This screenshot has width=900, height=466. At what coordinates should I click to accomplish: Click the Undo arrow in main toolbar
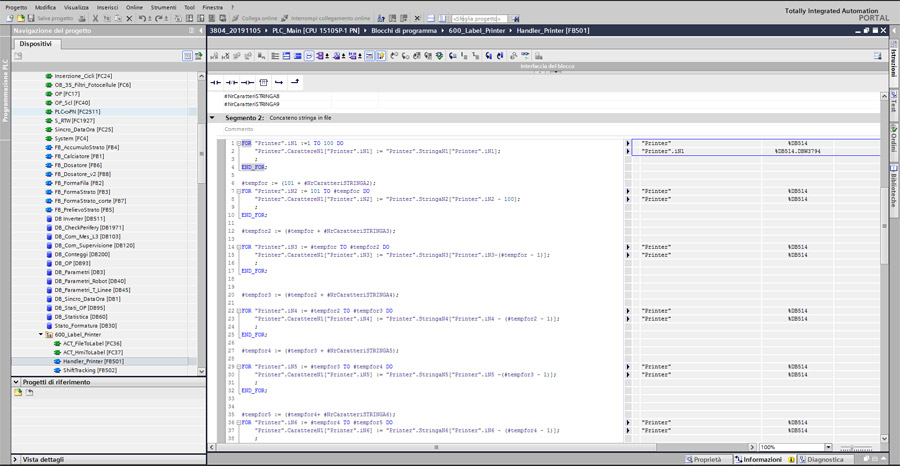143,18
